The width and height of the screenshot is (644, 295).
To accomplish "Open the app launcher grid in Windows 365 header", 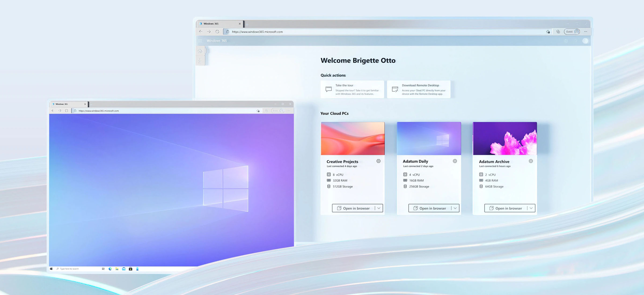I will [x=200, y=41].
